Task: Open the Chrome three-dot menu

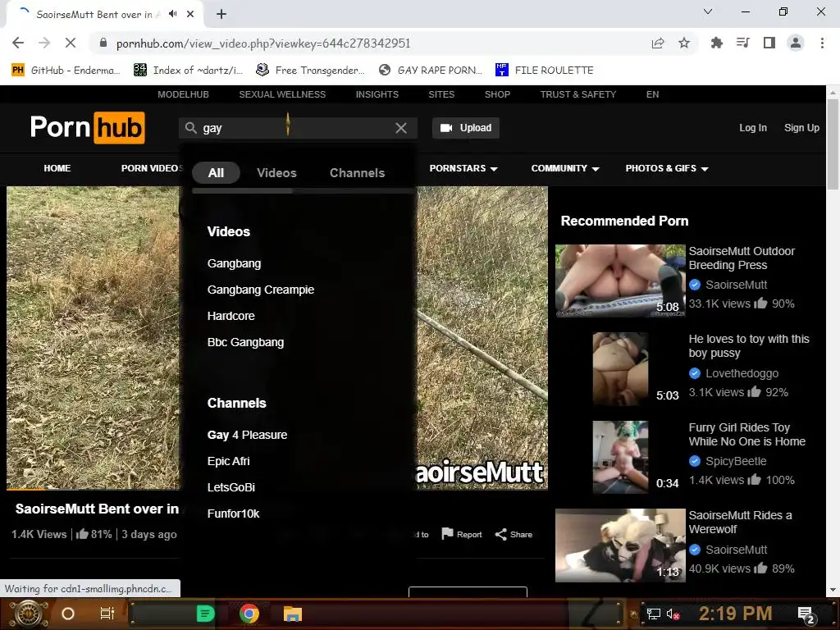Action: tap(822, 43)
